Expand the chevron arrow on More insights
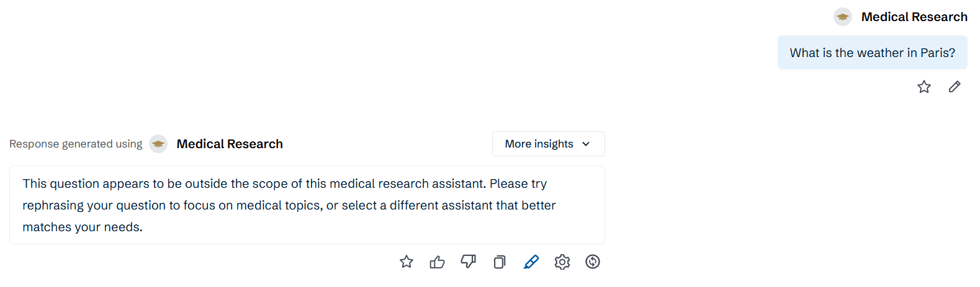The height and width of the screenshot is (287, 980). 586,144
